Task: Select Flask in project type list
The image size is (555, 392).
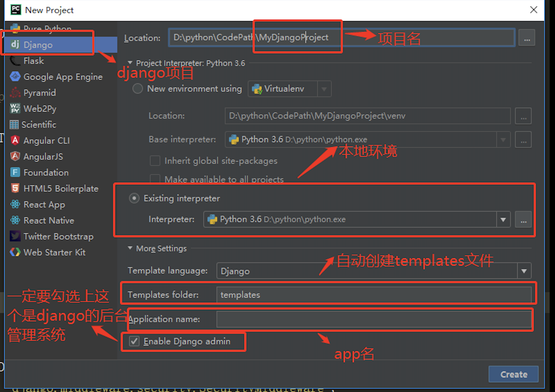Action: click(x=61, y=61)
